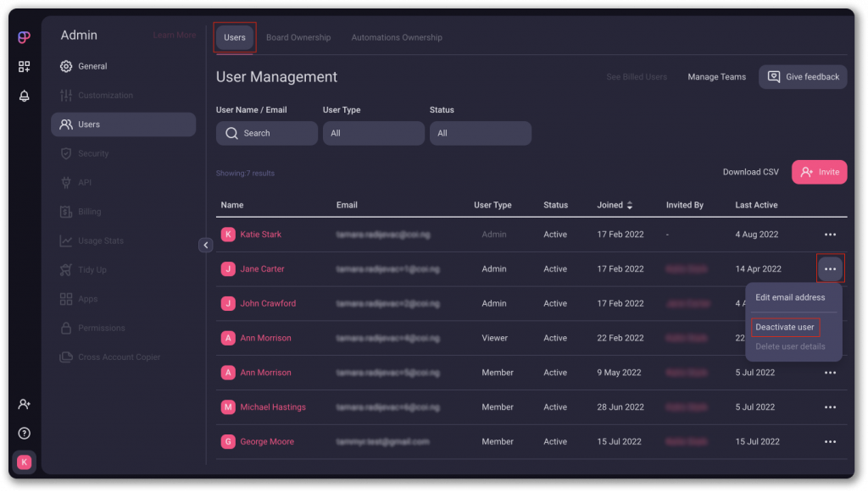Open the help question mark icon
The height and width of the screenshot is (492, 868).
[x=25, y=433]
